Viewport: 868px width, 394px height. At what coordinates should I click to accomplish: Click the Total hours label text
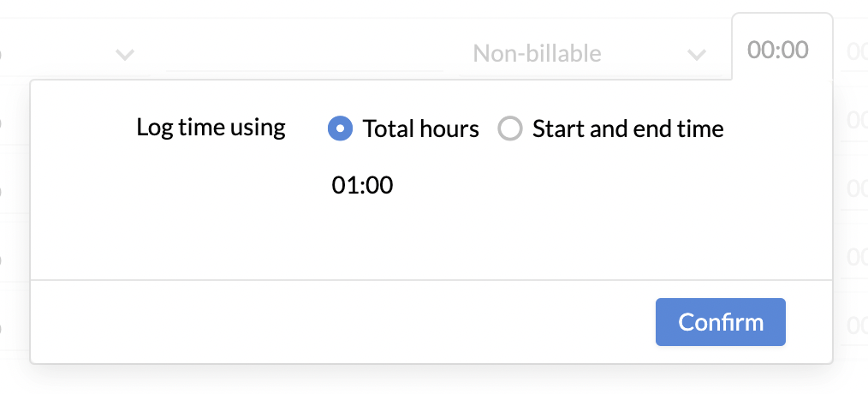[420, 129]
